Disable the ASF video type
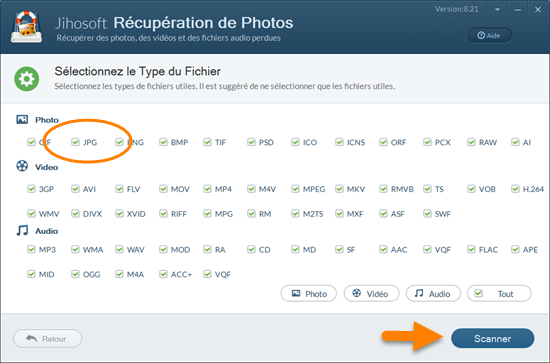550x363 pixels. 383,214
